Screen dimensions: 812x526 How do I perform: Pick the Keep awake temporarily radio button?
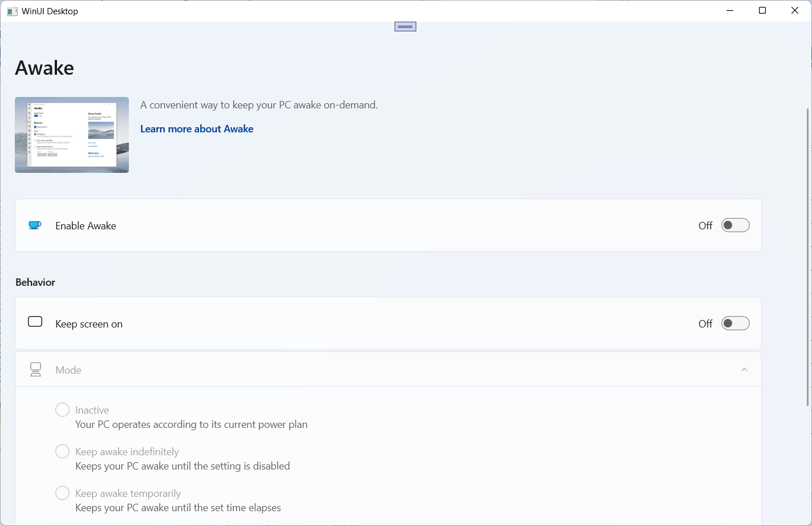click(x=62, y=493)
